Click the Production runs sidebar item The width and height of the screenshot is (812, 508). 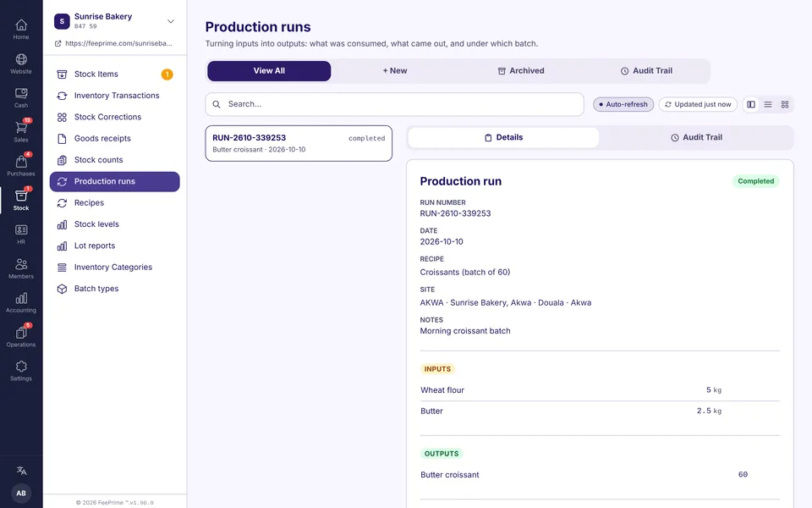(114, 181)
